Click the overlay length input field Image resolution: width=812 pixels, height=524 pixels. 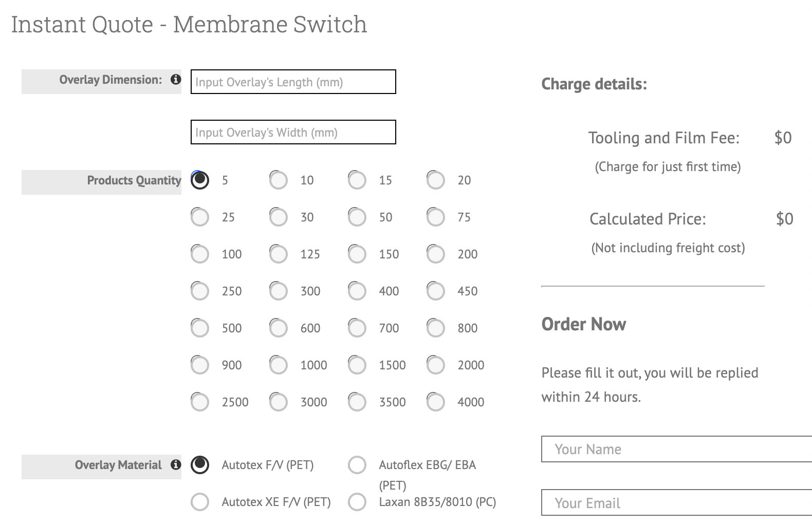click(293, 82)
